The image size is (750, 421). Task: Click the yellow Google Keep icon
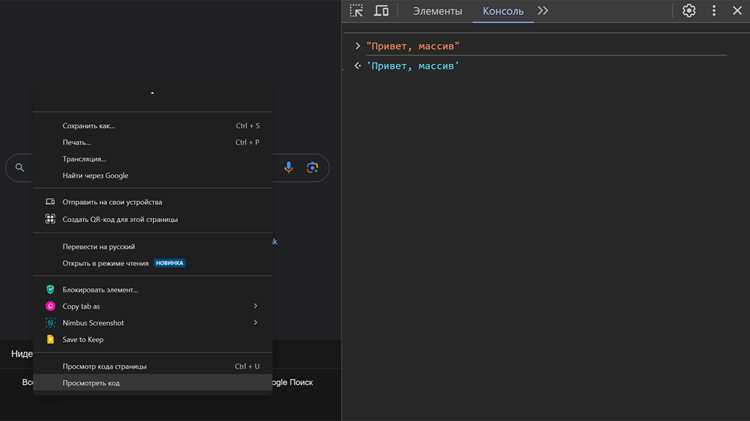[x=50, y=340]
